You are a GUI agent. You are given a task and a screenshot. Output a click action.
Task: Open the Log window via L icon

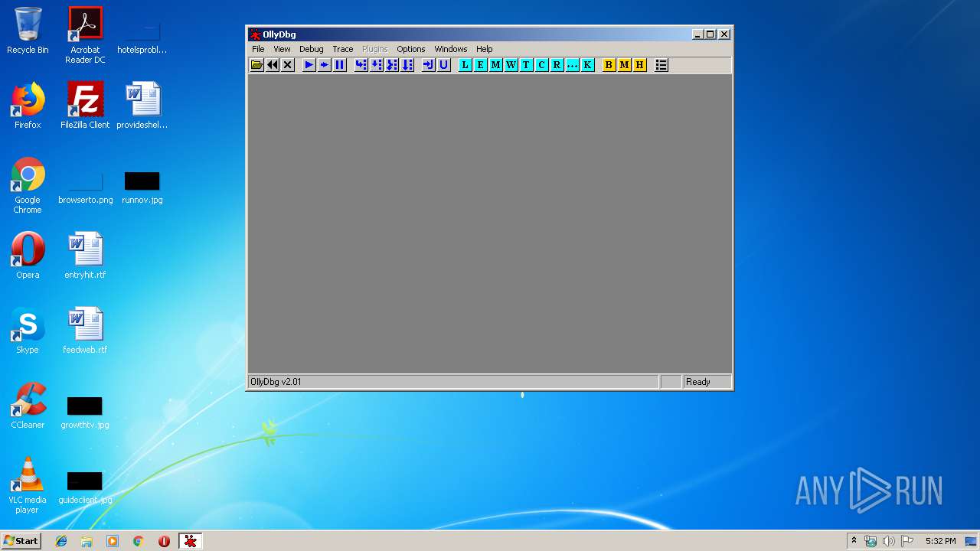tap(465, 65)
